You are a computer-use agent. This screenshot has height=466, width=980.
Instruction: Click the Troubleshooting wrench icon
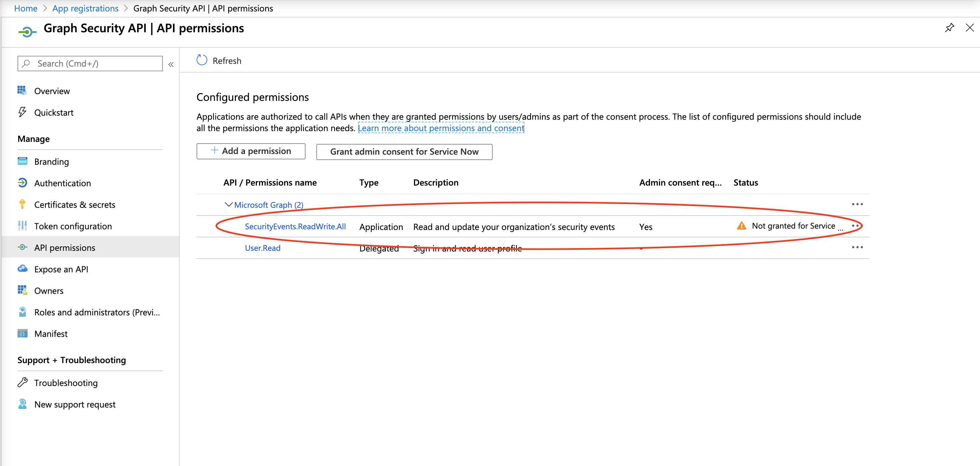point(23,382)
